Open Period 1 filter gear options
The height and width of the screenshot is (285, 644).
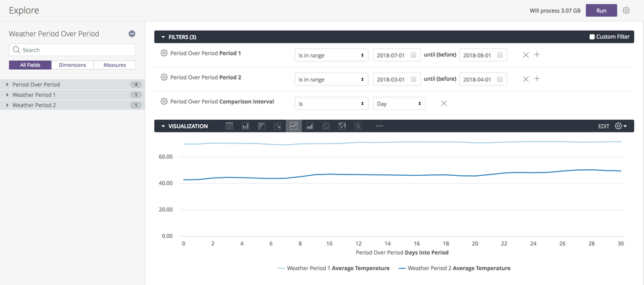pyautogui.click(x=164, y=53)
